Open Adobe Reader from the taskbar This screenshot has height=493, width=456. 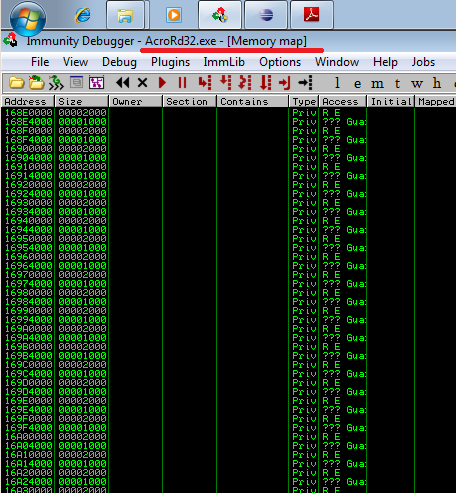312,15
